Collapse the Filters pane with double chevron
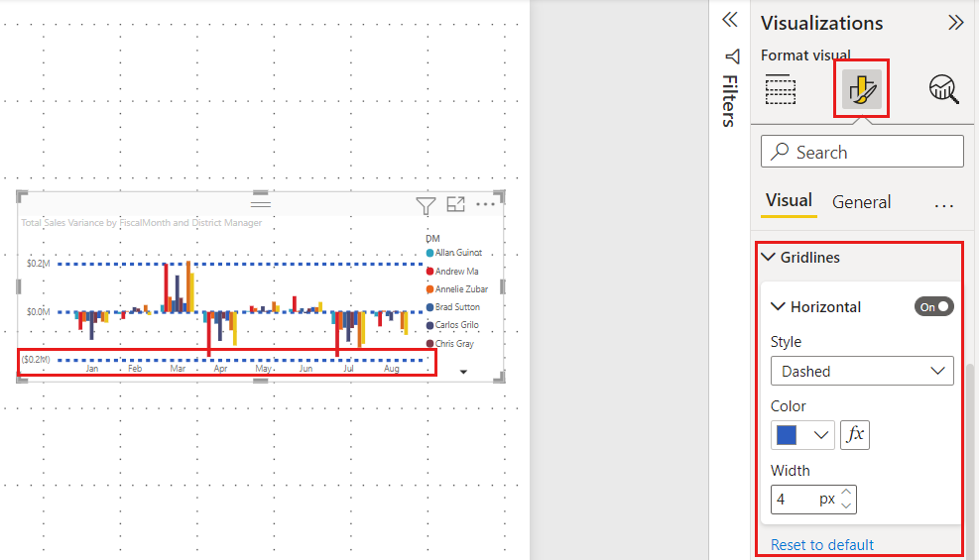979x560 pixels. click(x=730, y=20)
